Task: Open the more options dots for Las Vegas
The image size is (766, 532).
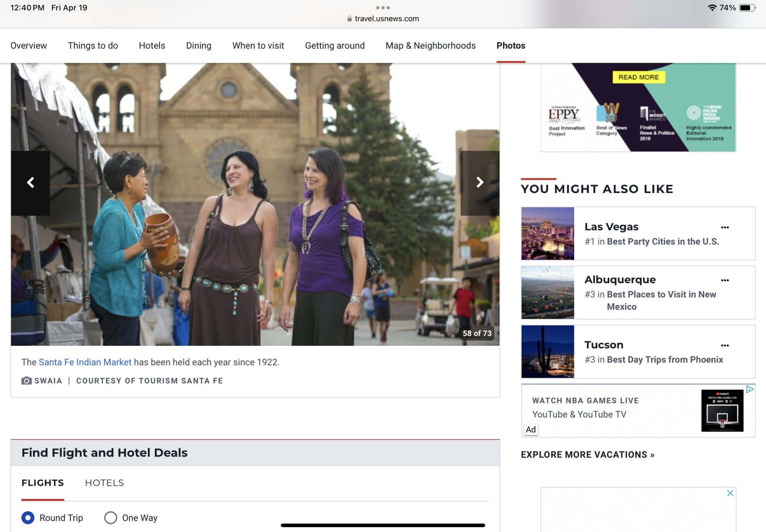Action: pyautogui.click(x=725, y=227)
